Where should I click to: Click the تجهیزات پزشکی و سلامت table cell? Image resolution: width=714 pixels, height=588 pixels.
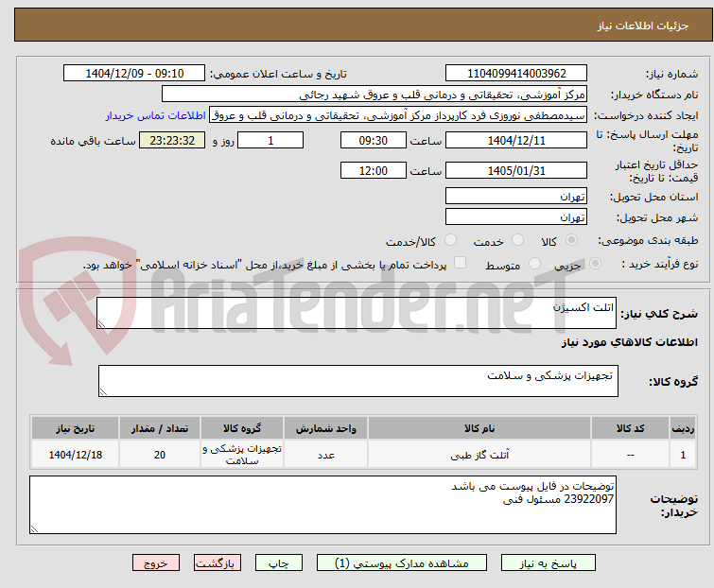[242, 455]
